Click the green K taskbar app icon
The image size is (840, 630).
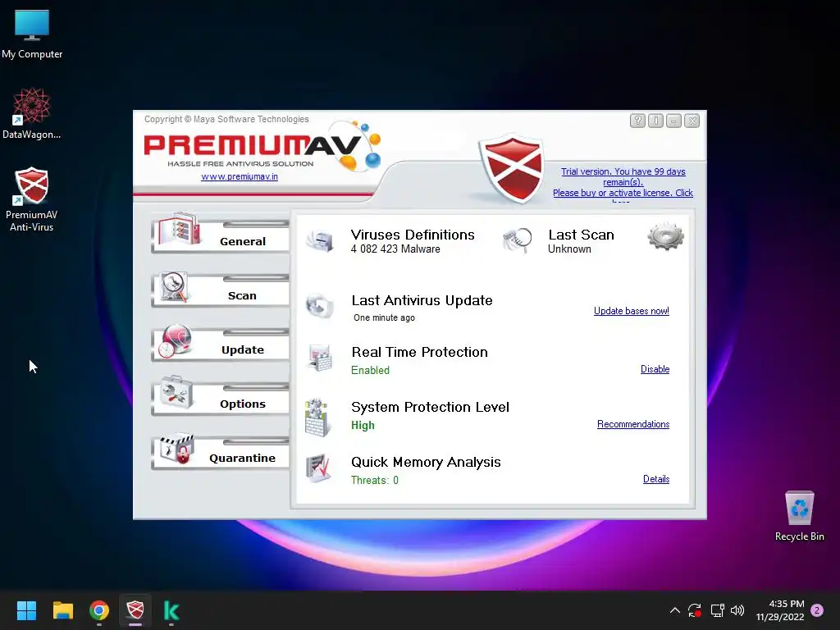tap(171, 610)
